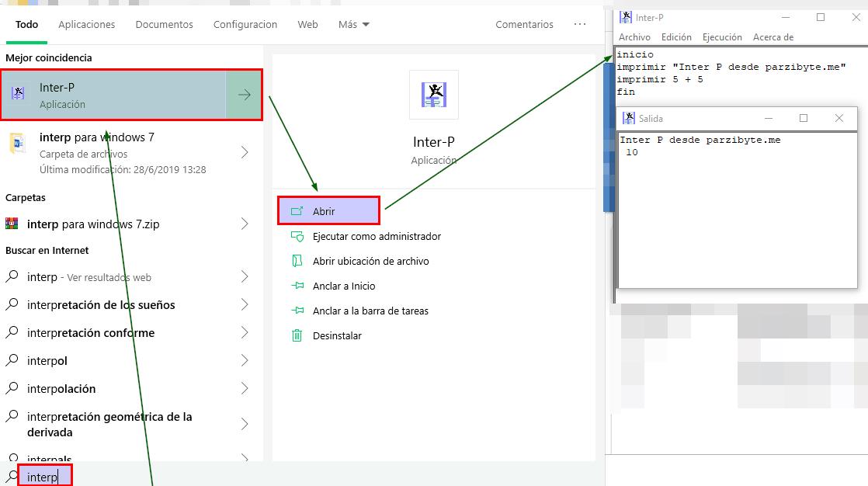Click search icon beside 'interpretación conforme'
868x486 pixels.
click(12, 332)
